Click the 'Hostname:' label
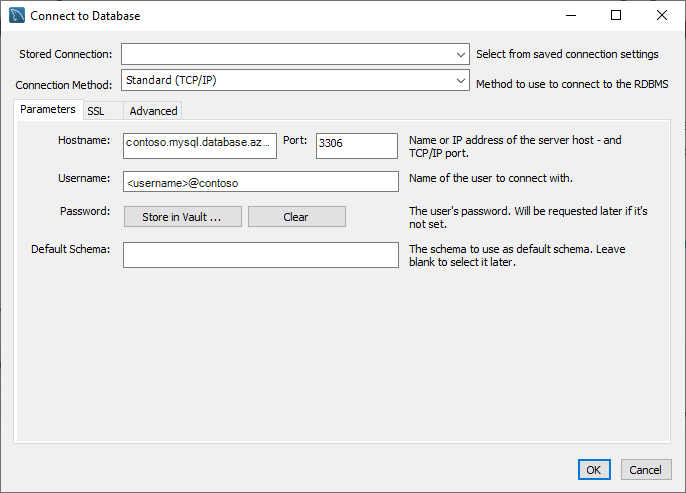 click(x=84, y=140)
